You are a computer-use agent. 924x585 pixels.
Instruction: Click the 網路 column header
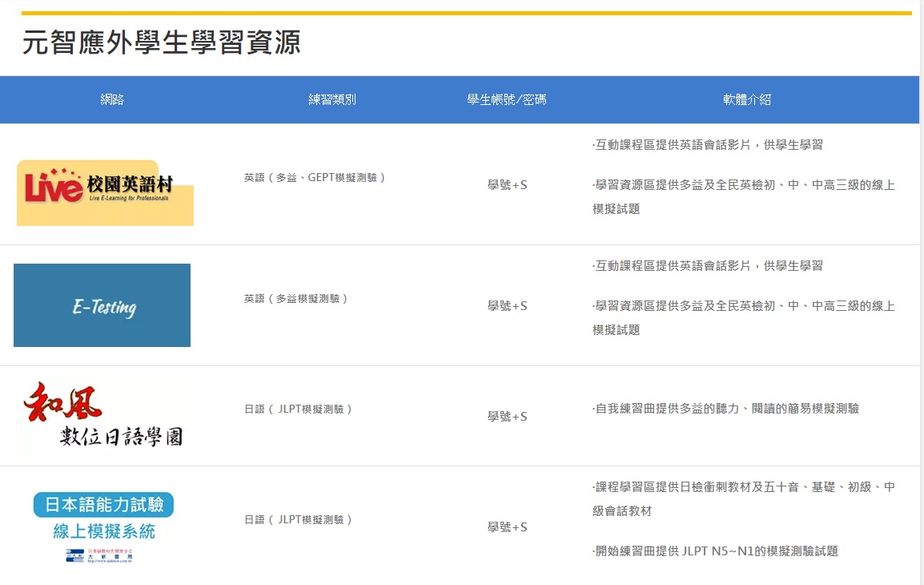[112, 100]
